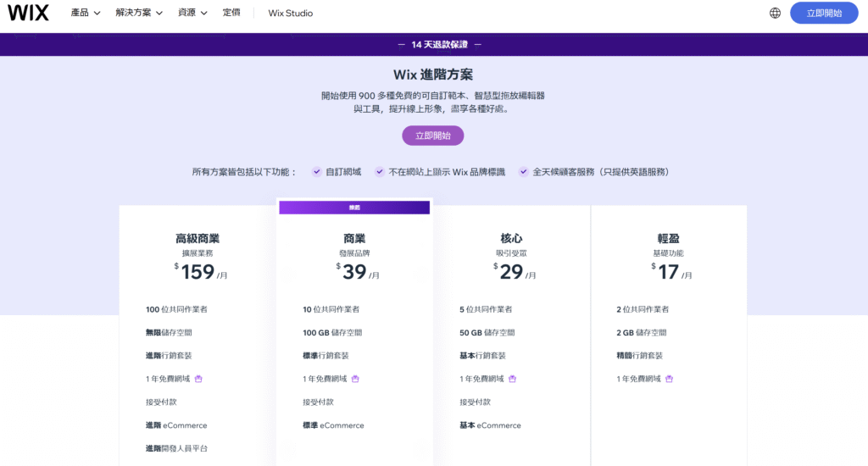This screenshot has width=868, height=466.
Task: Click 2 GB 儲存空間 feature
Action: 642,333
